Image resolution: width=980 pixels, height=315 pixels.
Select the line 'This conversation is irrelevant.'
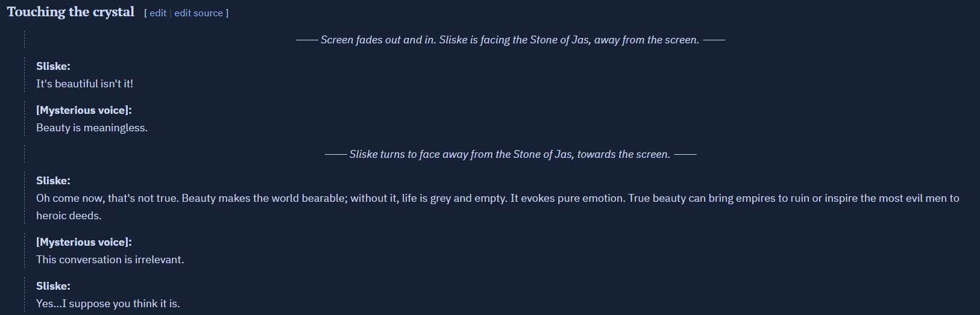[x=110, y=260]
